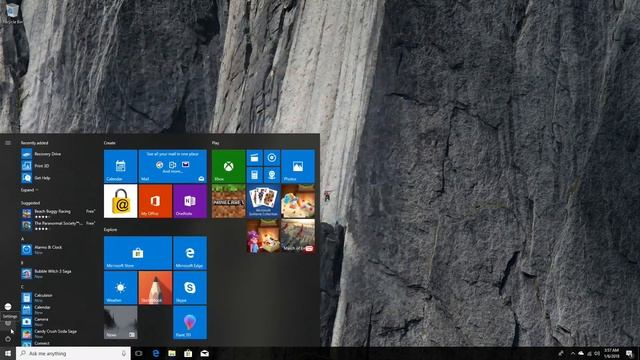Expand the recently added list
The height and width of the screenshot is (360, 640).
pos(29,190)
